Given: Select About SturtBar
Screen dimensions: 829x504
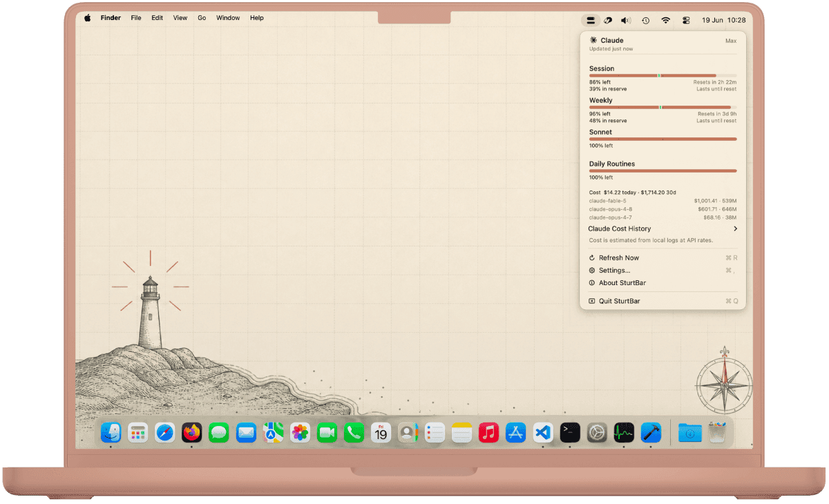Looking at the screenshot, I should pos(663,282).
